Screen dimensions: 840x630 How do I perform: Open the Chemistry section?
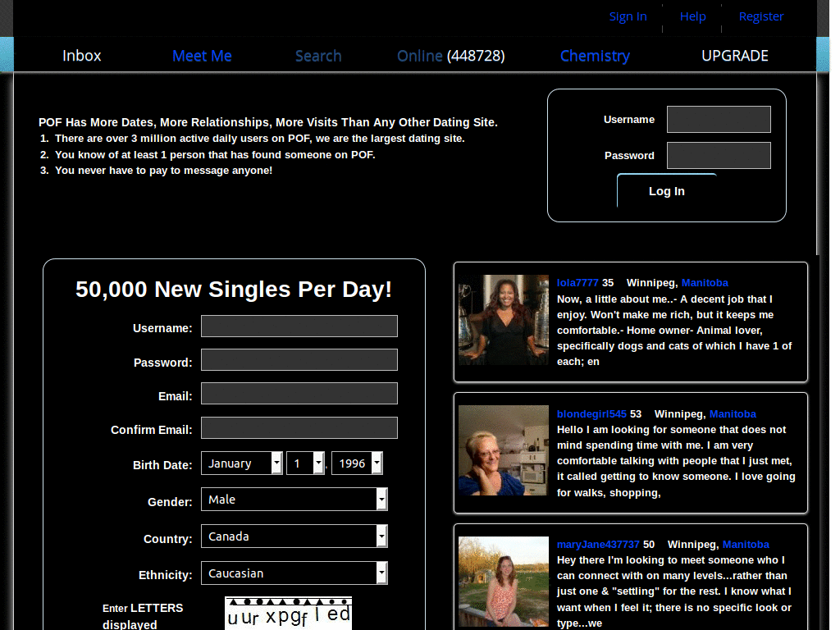[x=595, y=56]
